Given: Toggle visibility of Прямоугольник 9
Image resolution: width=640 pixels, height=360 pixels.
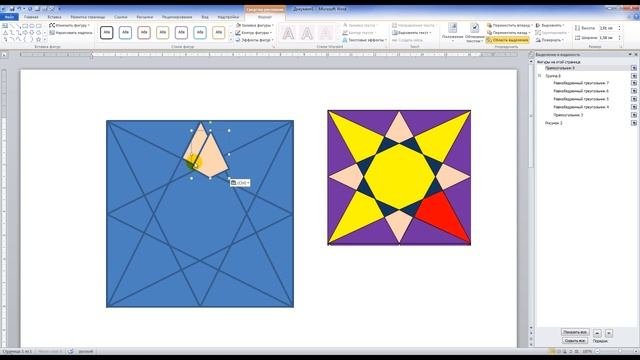Looking at the screenshot, I should click(x=634, y=68).
